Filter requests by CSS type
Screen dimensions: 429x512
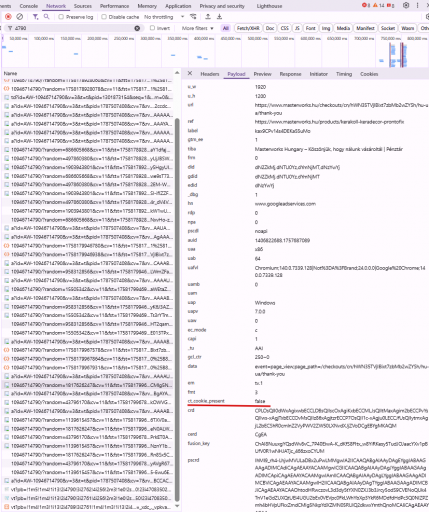pos(285,28)
